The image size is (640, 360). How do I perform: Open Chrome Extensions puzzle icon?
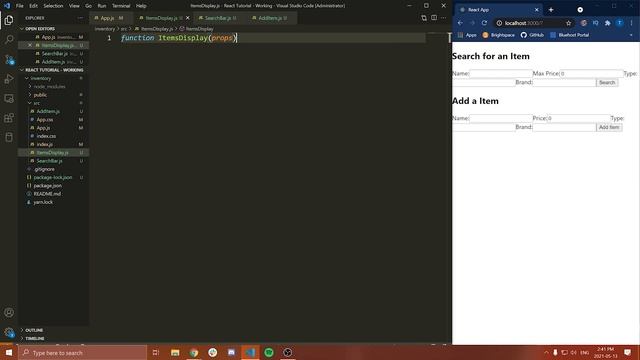(608, 23)
